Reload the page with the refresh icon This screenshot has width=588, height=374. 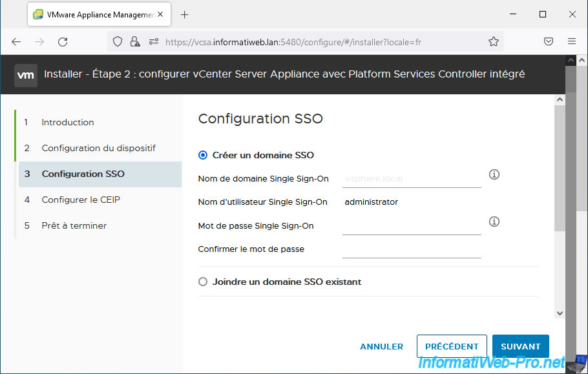[63, 41]
